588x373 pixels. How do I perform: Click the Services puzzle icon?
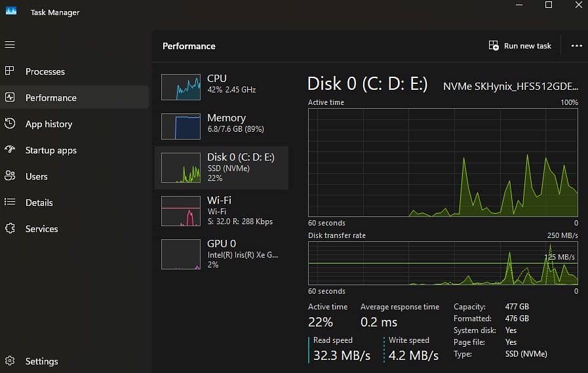[x=10, y=228]
